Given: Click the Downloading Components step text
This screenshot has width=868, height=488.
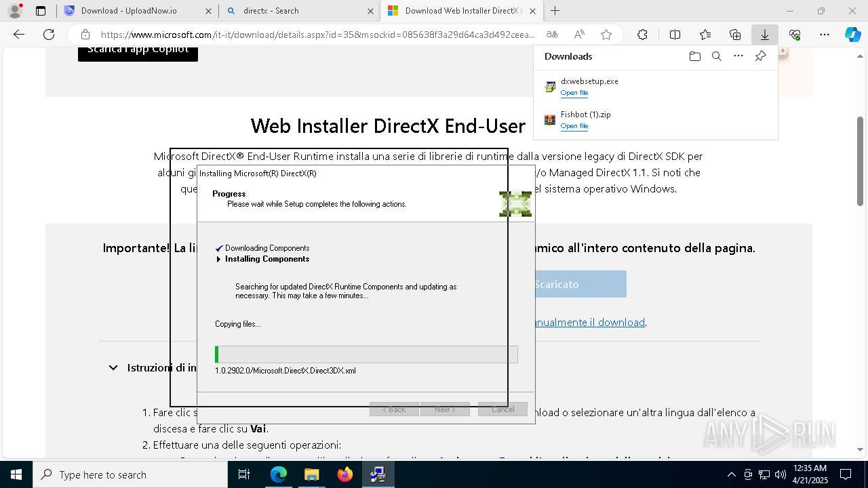Looking at the screenshot, I should click(267, 248).
